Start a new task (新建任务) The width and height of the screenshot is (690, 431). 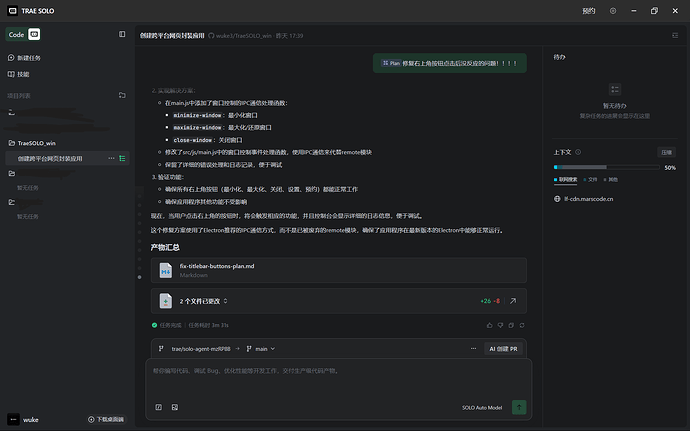click(x=25, y=58)
